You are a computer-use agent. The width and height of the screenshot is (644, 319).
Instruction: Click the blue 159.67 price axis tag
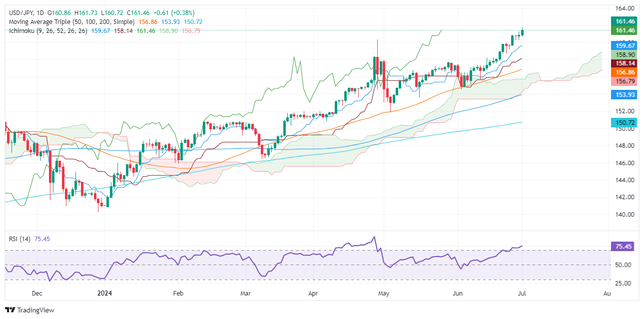coord(625,44)
